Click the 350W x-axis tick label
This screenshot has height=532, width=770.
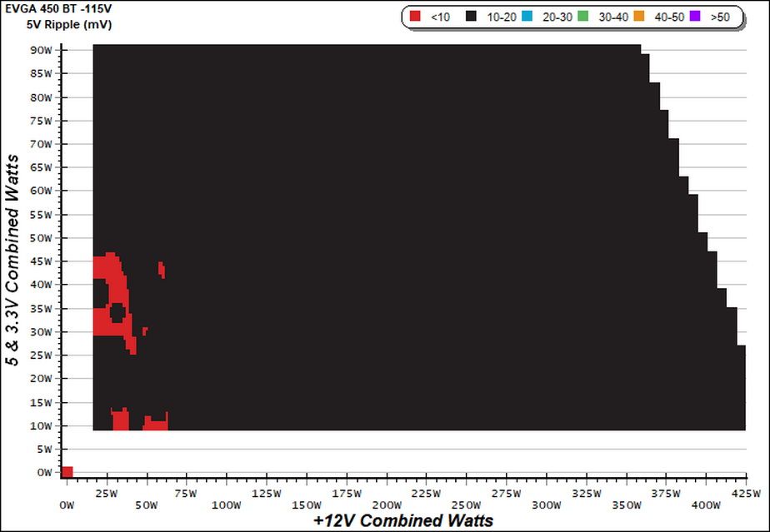627,505
